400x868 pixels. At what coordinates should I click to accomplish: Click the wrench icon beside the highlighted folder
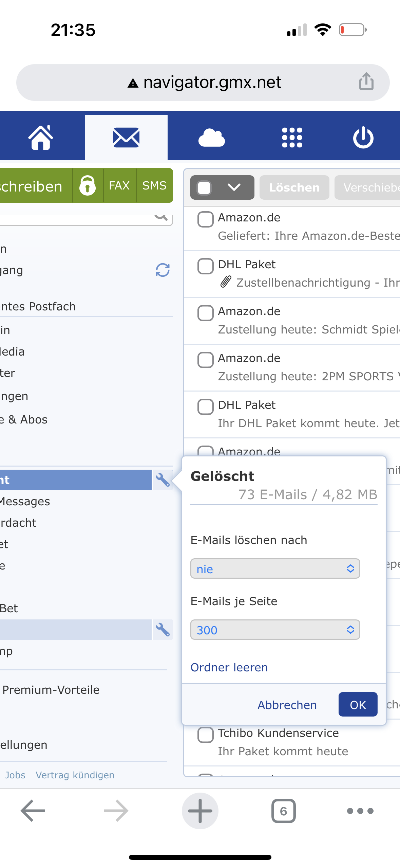(x=163, y=480)
